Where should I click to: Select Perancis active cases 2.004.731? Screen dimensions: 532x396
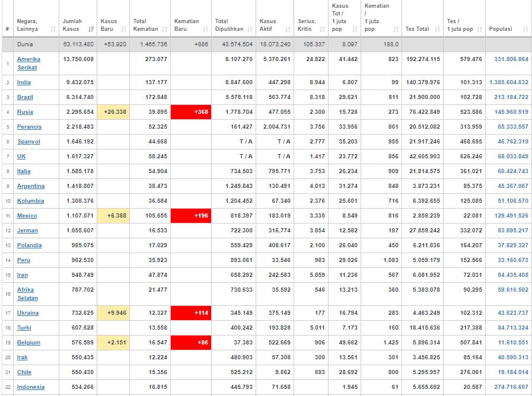pyautogui.click(x=277, y=127)
